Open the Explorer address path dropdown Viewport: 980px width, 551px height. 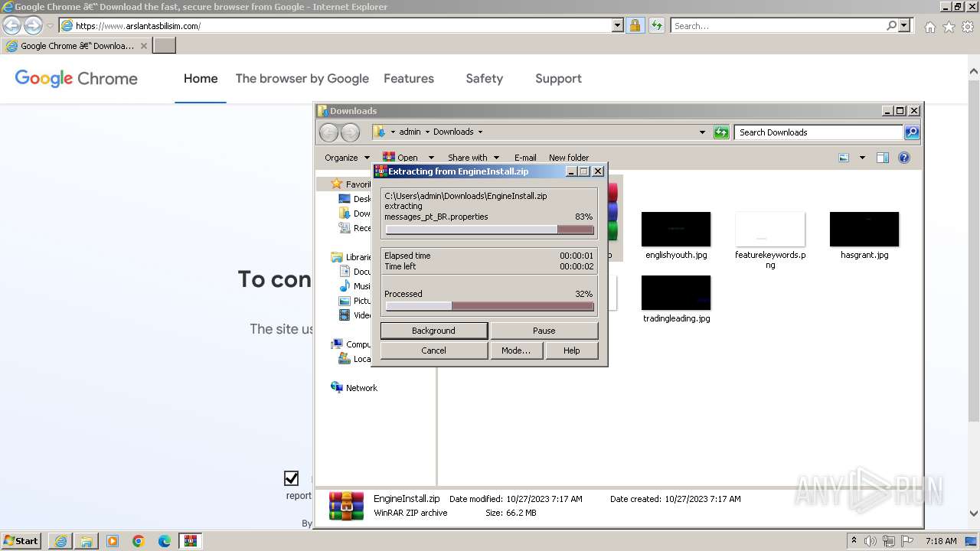702,132
